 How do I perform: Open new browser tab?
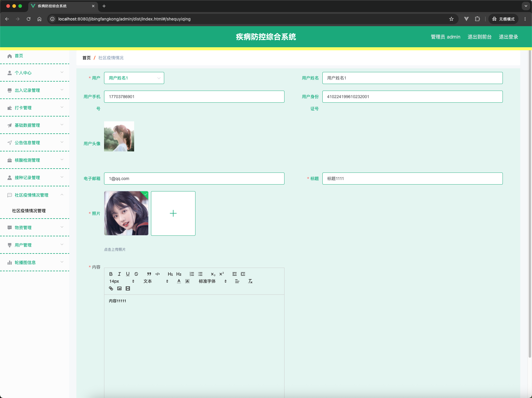click(x=104, y=6)
